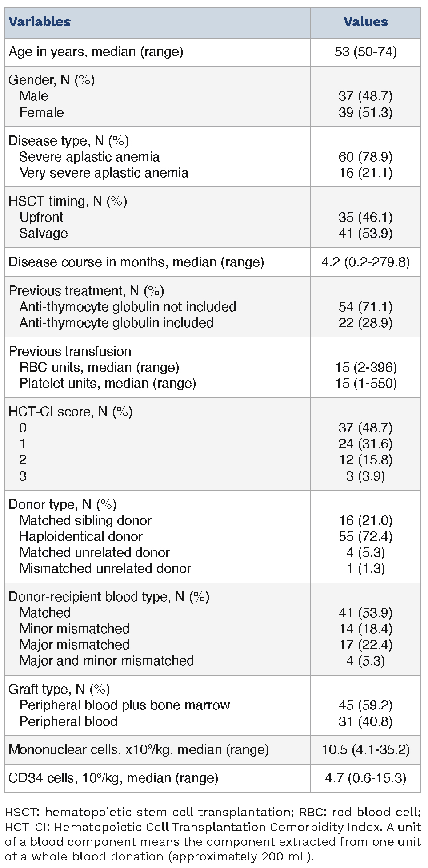Select the age median value 53 (50-74)
This screenshot has width=428, height=868.
365,52
